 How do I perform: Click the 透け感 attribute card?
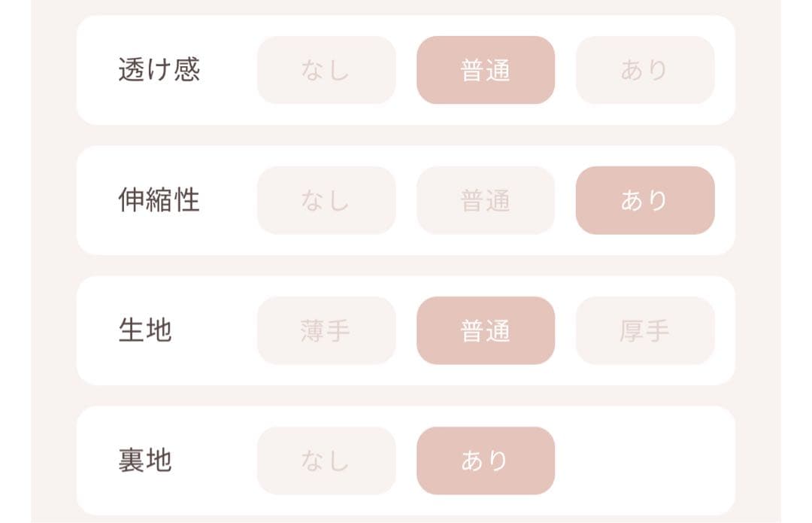click(x=406, y=70)
